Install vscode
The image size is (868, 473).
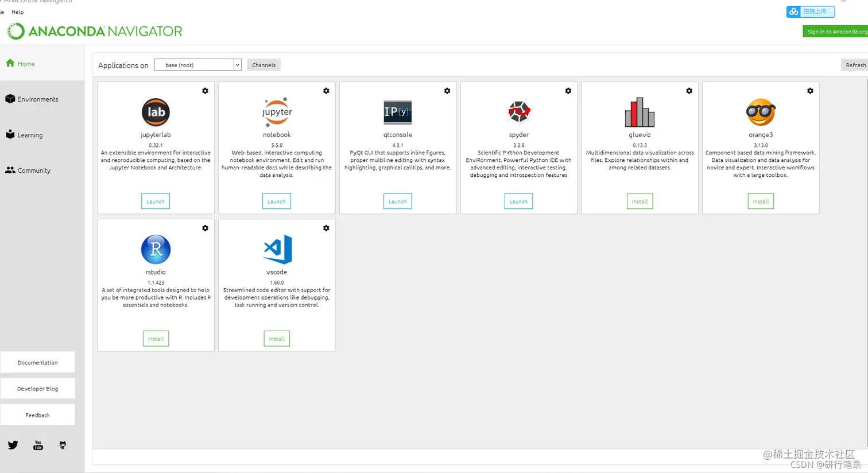[x=277, y=339]
